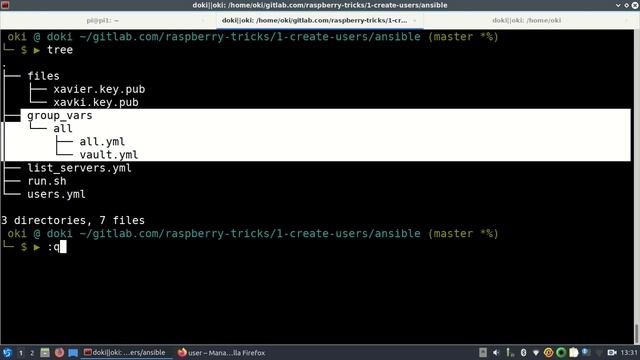The height and width of the screenshot is (360, 640).
Task: Switch to virtual desktop 2
Action: tap(32, 353)
